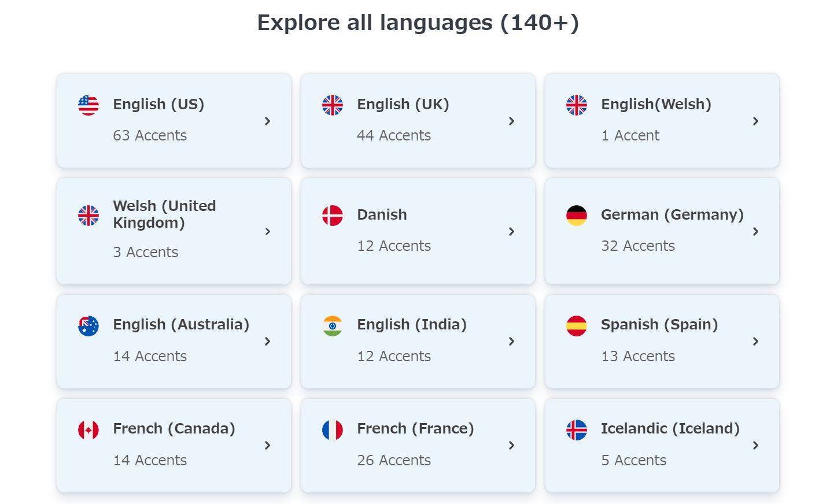Choose the Spanish (Spain) language title
The height and width of the screenshot is (504, 819).
point(659,324)
